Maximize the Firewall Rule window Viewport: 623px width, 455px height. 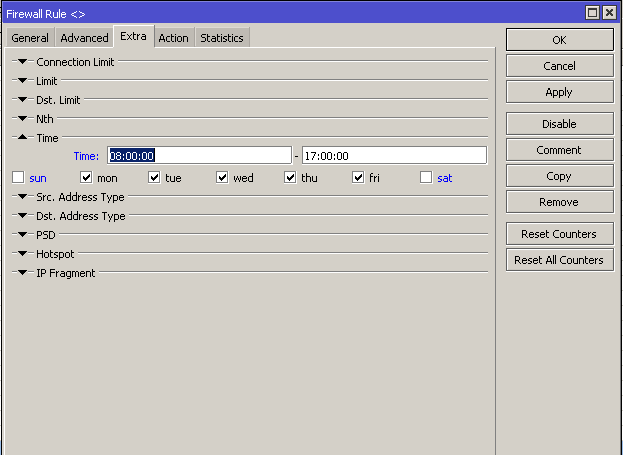[x=592, y=13]
